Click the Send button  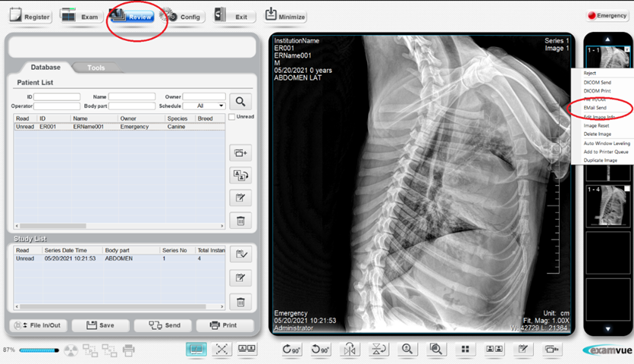[164, 325]
